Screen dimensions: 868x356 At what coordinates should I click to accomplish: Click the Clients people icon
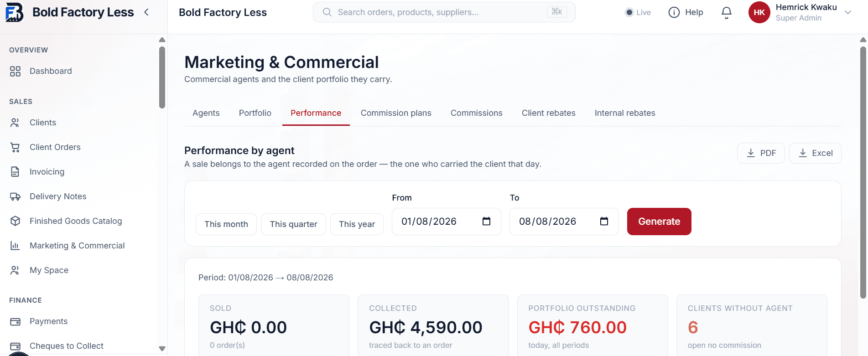15,123
